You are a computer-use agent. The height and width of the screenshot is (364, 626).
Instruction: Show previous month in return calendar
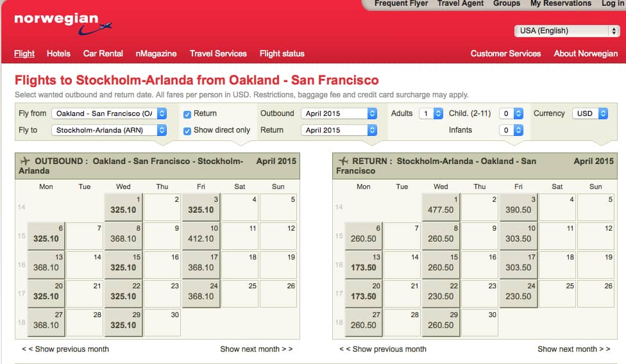pos(383,349)
